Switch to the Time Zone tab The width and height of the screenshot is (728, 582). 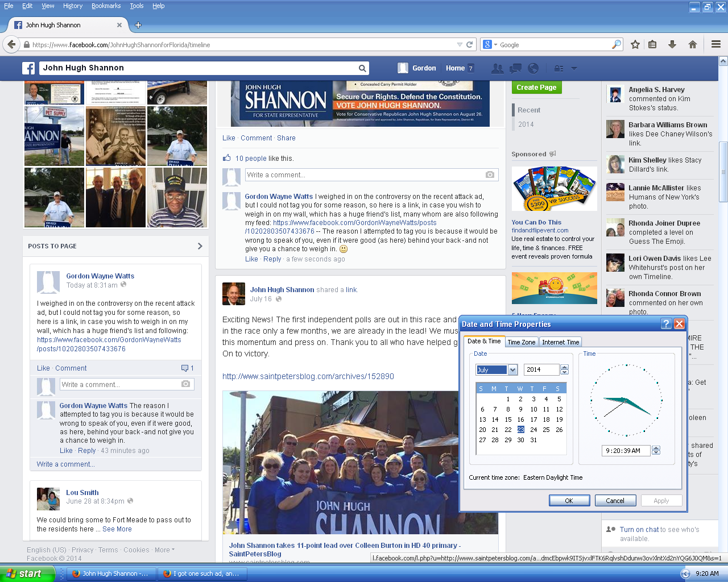[521, 342]
